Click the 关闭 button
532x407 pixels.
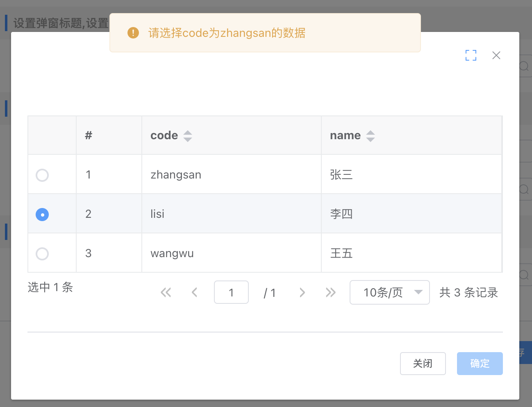423,364
